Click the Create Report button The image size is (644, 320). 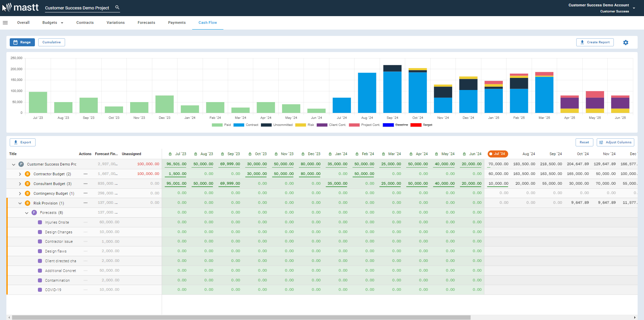[x=595, y=42]
